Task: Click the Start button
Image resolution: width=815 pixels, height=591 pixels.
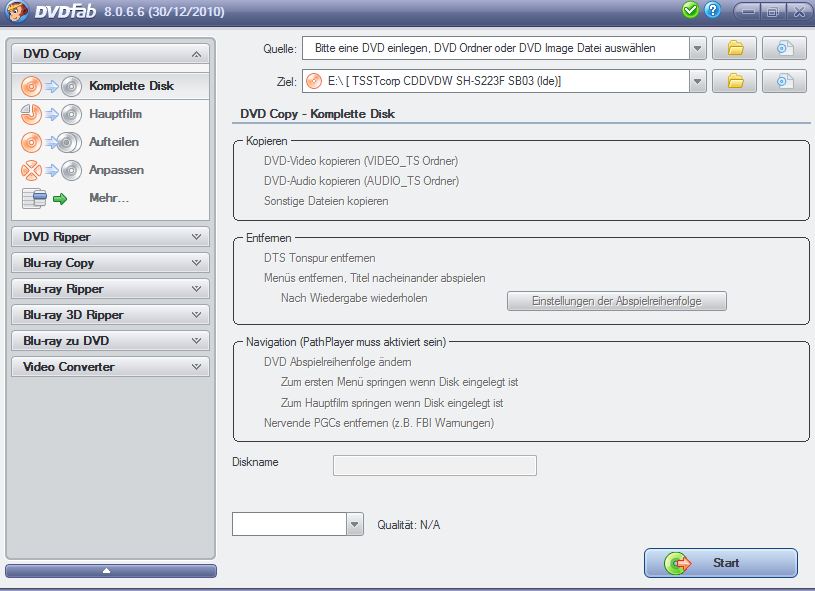Action: click(720, 563)
